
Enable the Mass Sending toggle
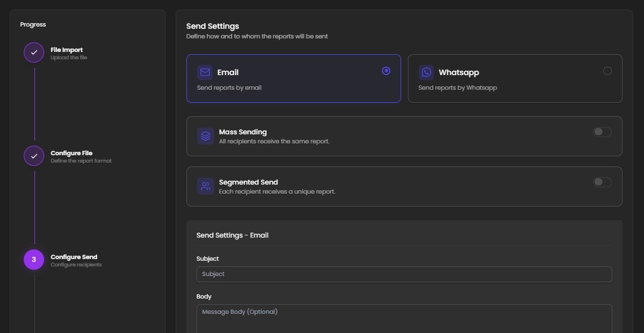[x=602, y=132]
